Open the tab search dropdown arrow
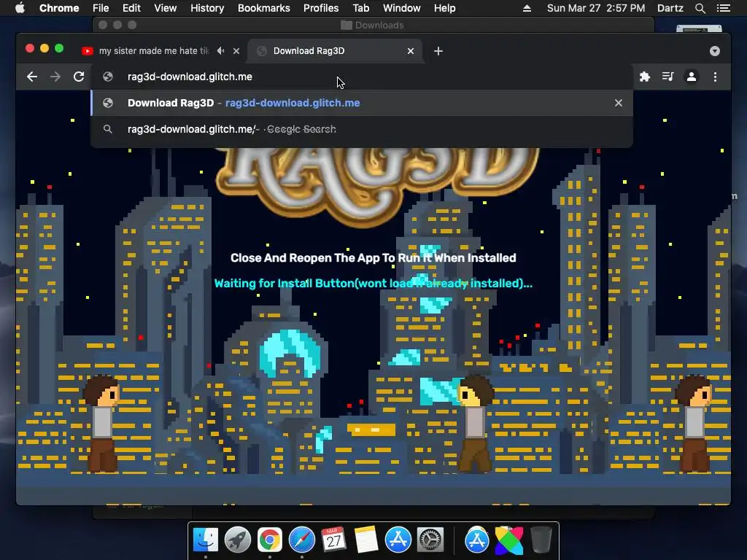Screen dimensions: 747x560 [x=715, y=51]
